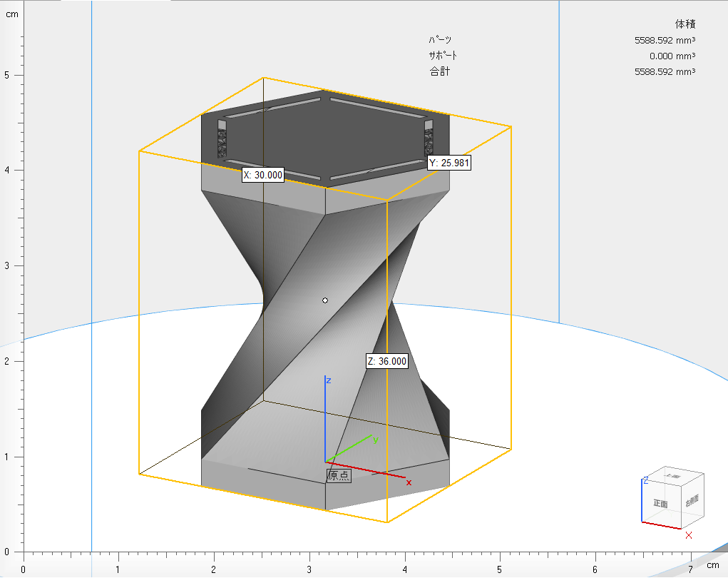Click the 原点 origin label
The height and width of the screenshot is (578, 728).
tap(338, 476)
